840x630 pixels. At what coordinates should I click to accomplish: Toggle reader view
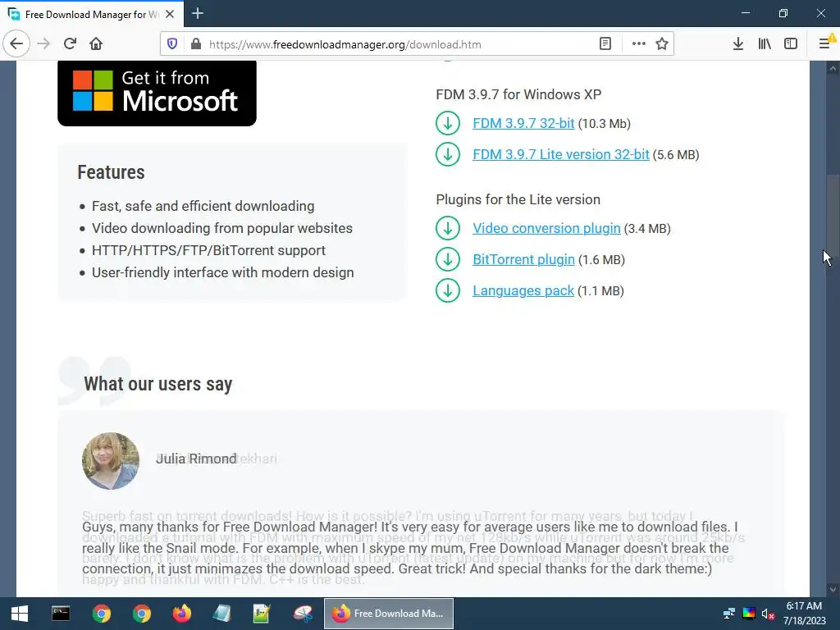click(605, 44)
